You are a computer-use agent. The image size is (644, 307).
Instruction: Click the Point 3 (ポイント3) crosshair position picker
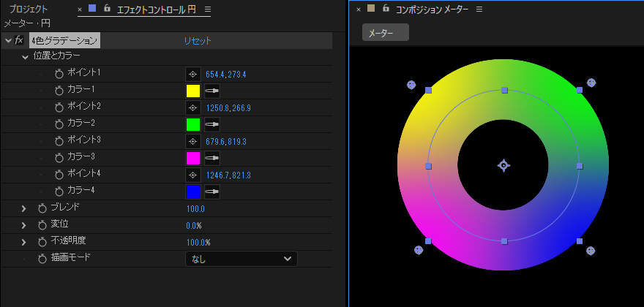pyautogui.click(x=193, y=141)
